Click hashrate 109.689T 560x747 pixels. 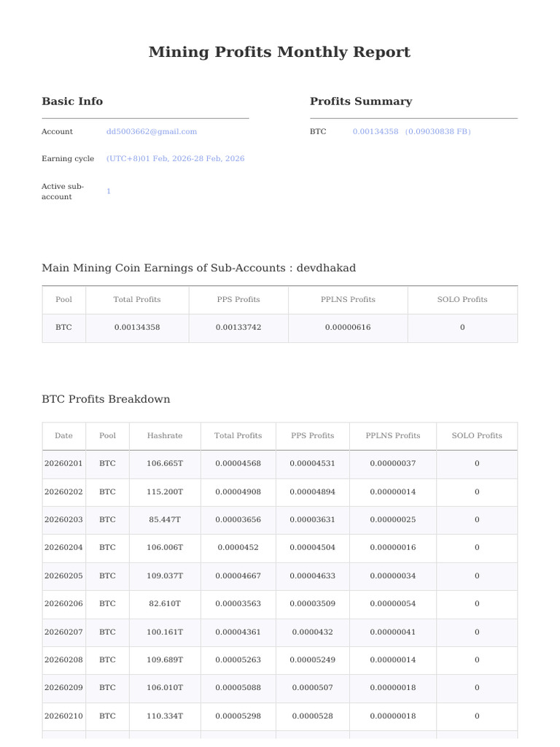165,659
